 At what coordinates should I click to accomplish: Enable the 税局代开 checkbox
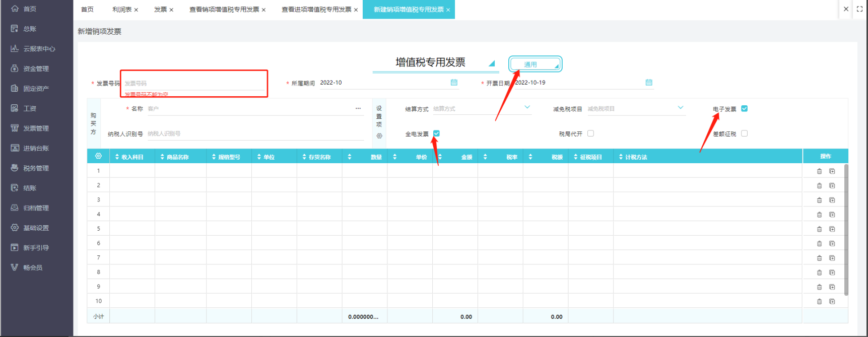point(591,133)
